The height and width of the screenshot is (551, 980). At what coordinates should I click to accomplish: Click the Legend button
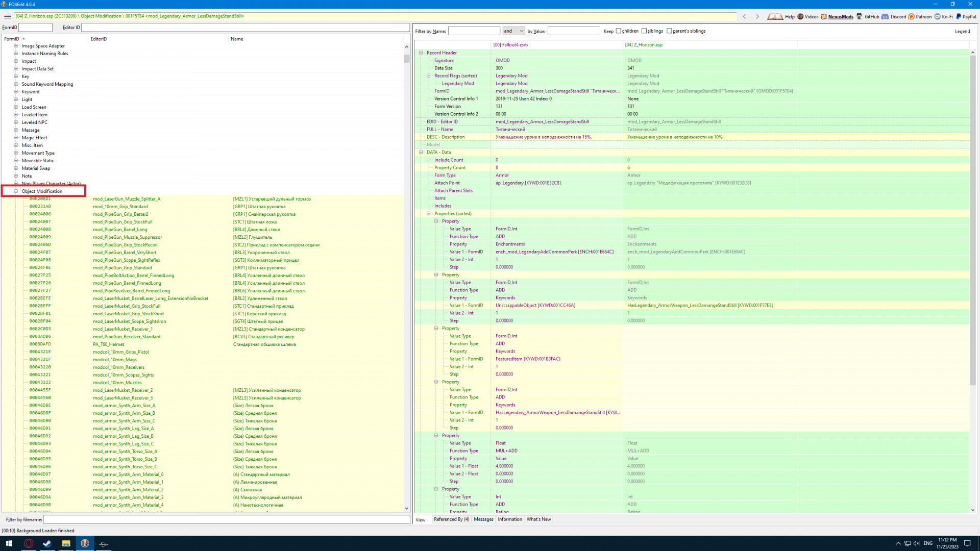click(962, 31)
